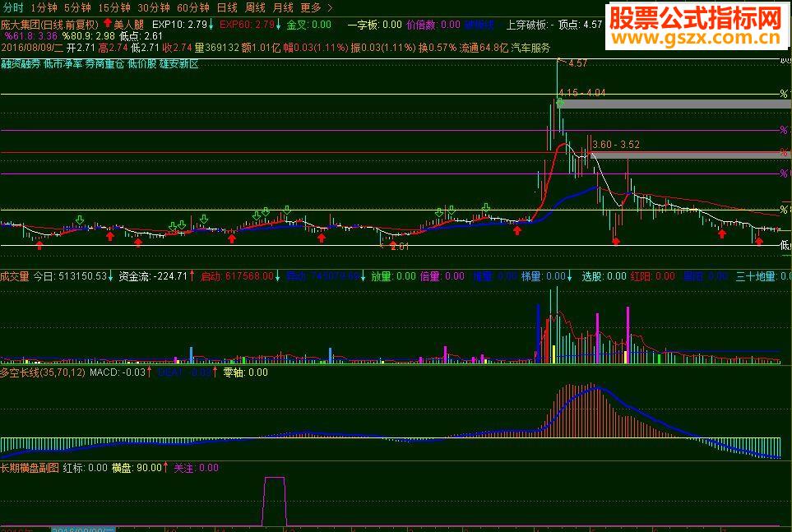This screenshot has height=532, width=792.
Task: Click the 长期横盘副图 panel title
Action: click(x=30, y=468)
